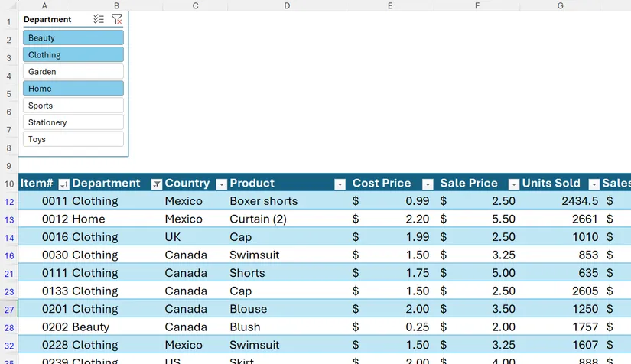This screenshot has height=364, width=631.
Task: Select units sold value 2661
Action: click(x=560, y=219)
